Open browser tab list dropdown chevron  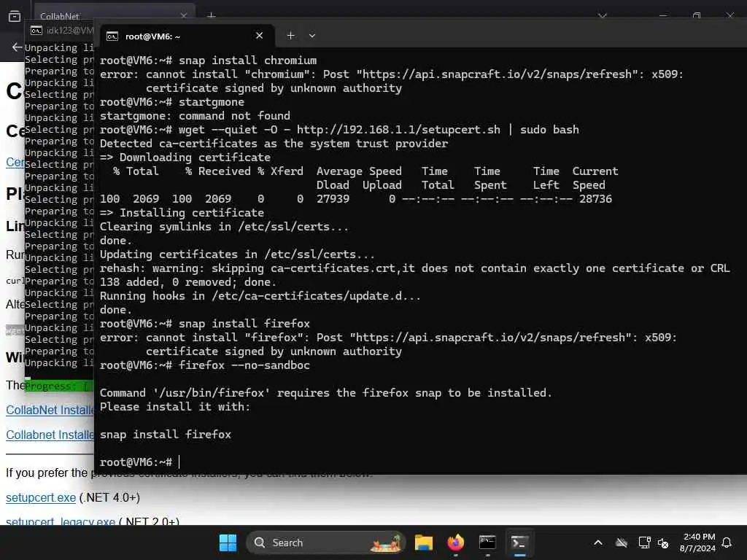click(603, 16)
